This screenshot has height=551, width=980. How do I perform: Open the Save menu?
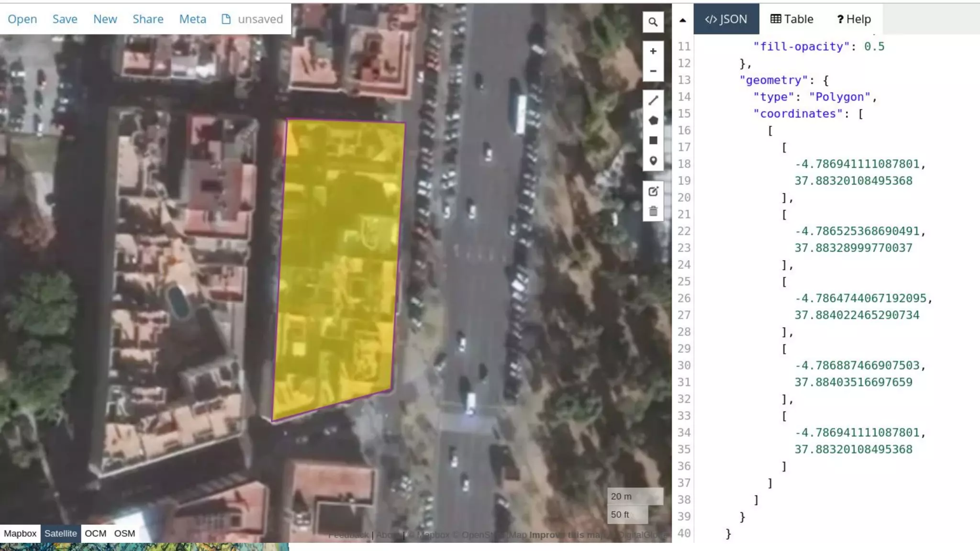click(x=65, y=19)
